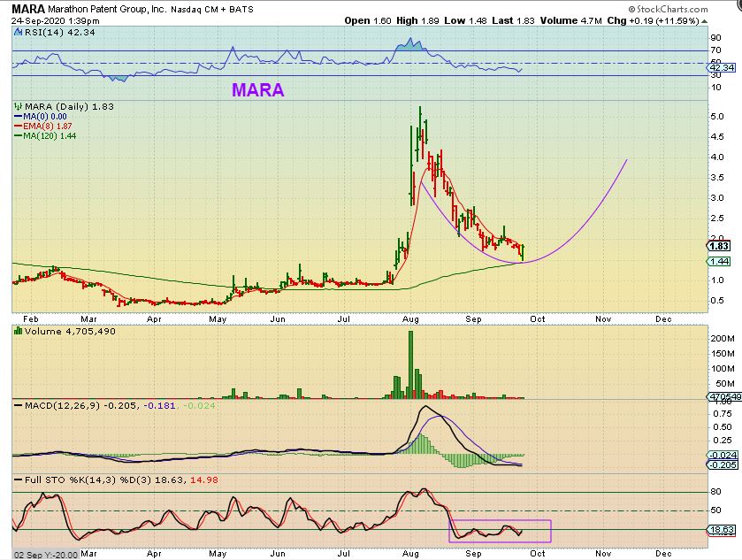Click the 200M volume axis label
The image size is (742, 560).
click(x=723, y=339)
